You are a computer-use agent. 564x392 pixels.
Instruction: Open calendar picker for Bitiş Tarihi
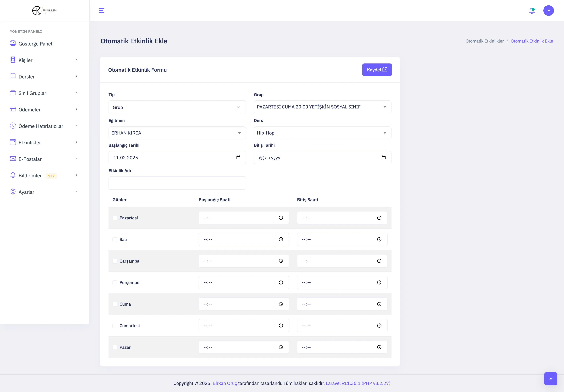click(x=383, y=158)
